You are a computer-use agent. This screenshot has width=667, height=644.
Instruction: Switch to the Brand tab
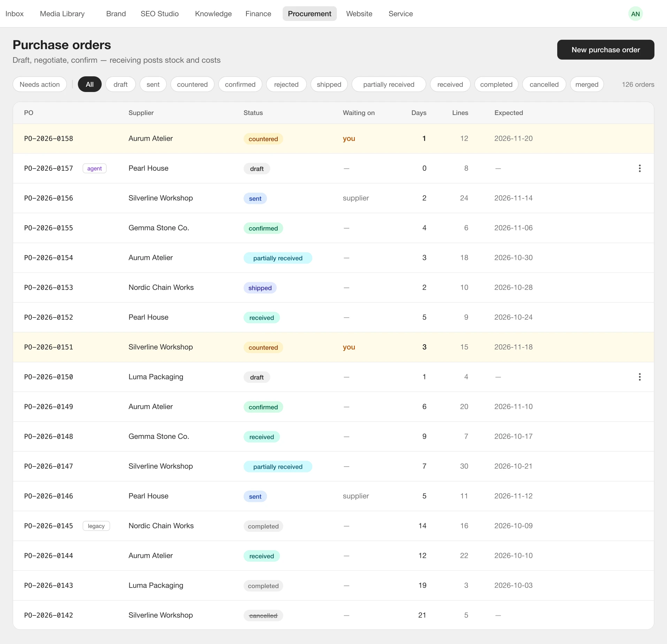coord(116,14)
